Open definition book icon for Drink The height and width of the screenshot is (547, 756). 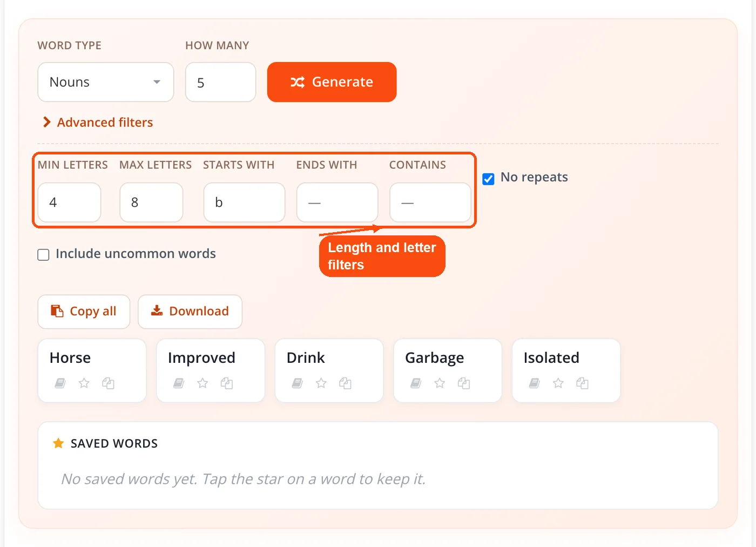tap(298, 383)
